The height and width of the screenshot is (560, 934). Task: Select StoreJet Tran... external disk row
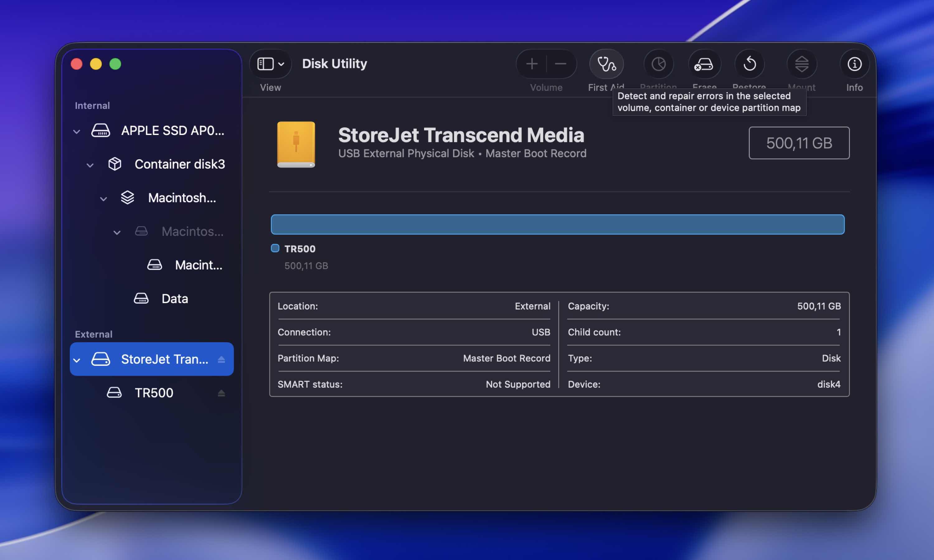pos(152,359)
